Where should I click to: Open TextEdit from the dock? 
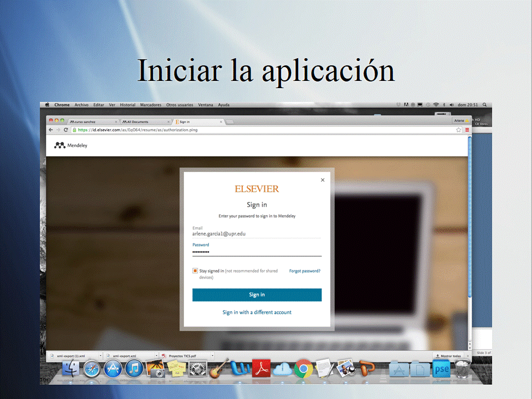tap(325, 369)
